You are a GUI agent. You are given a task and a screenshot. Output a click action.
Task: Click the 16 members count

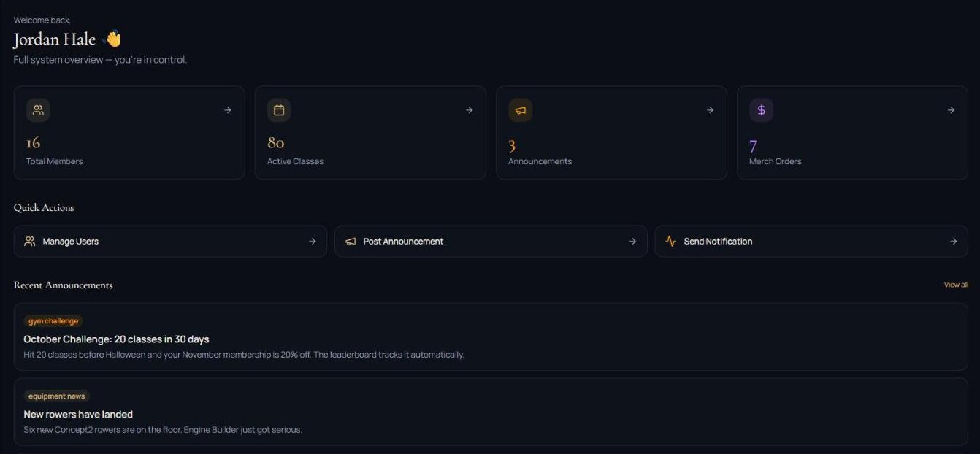[x=34, y=143]
